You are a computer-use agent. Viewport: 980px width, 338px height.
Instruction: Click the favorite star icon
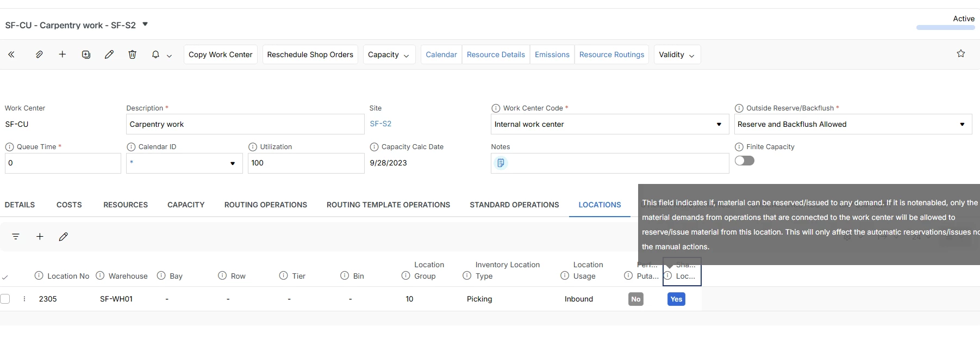pos(961,53)
